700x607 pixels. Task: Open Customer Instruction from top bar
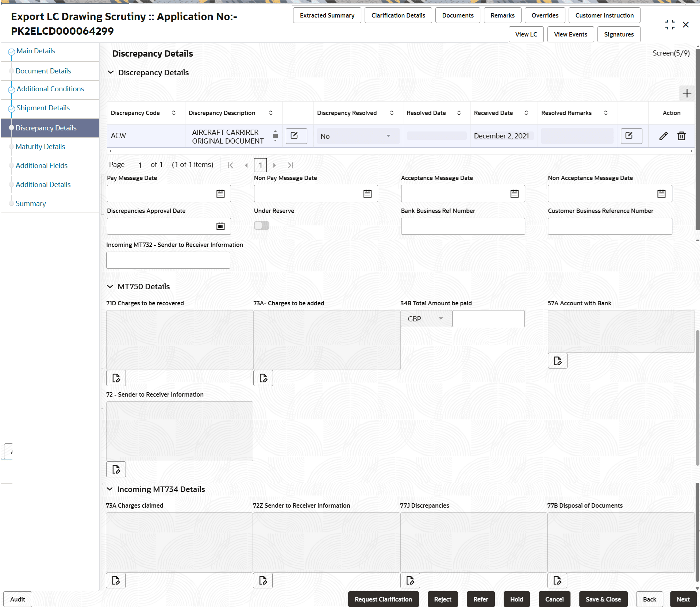(604, 15)
